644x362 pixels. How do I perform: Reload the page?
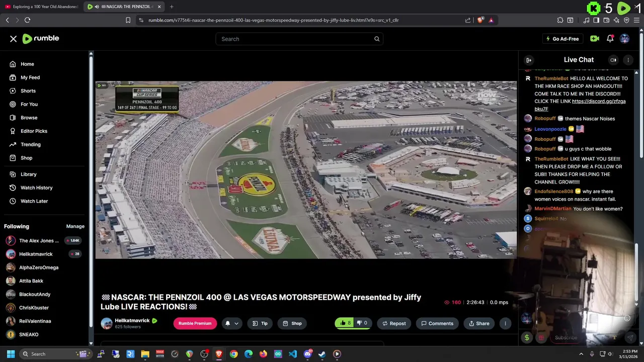[x=27, y=20]
